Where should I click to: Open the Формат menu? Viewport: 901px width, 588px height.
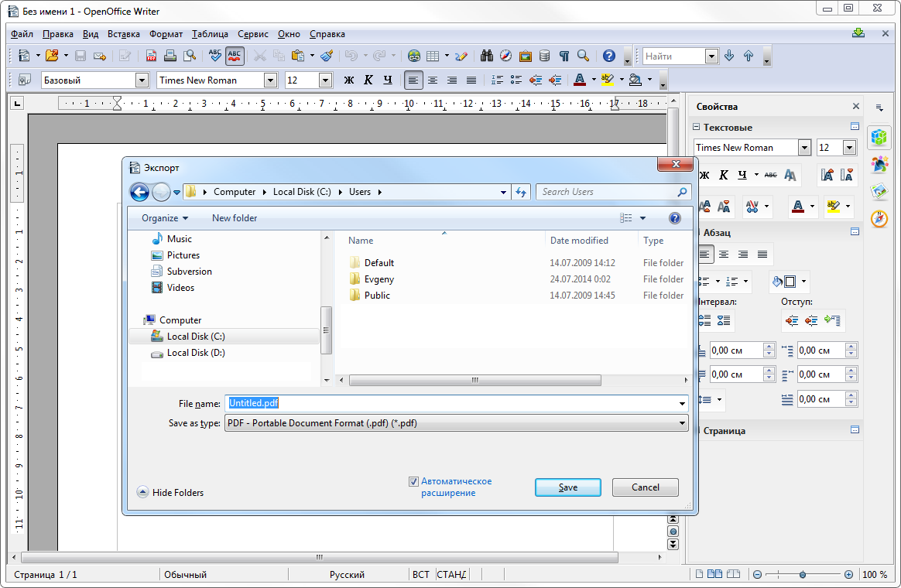click(166, 34)
